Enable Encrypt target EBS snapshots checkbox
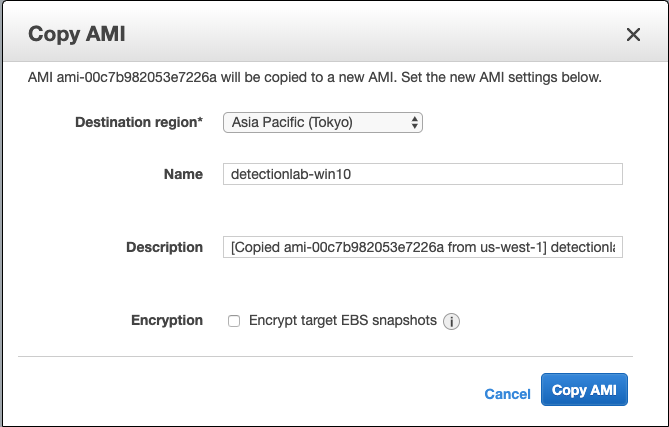This screenshot has height=427, width=669. click(234, 321)
